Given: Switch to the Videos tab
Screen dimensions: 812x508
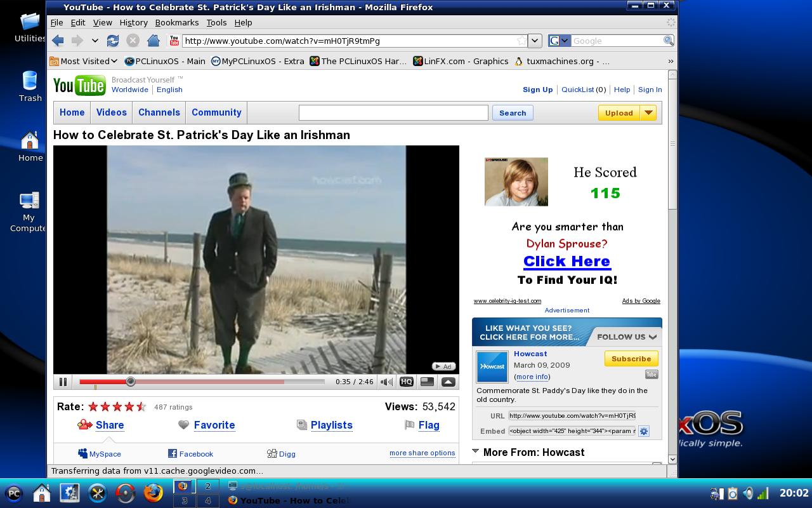Looking at the screenshot, I should (x=112, y=112).
